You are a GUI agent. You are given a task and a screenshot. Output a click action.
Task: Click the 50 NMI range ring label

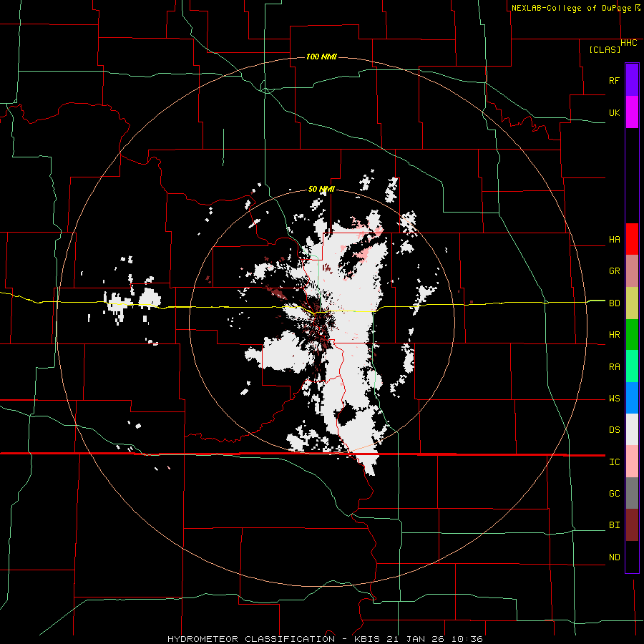point(321,190)
